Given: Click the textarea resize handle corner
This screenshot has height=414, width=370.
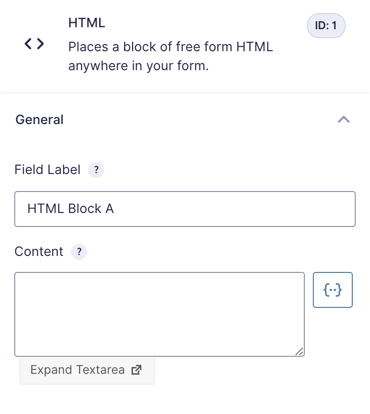Looking at the screenshot, I should coord(299,351).
